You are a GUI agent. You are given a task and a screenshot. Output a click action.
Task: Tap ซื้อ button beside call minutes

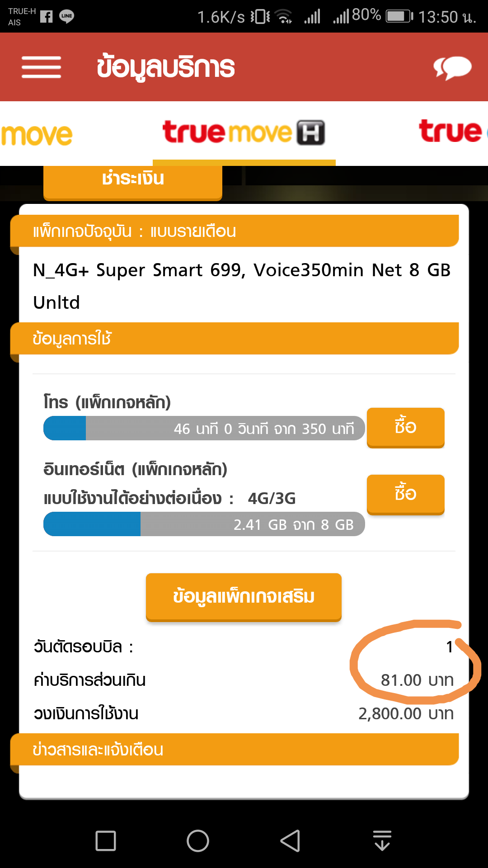point(405,427)
